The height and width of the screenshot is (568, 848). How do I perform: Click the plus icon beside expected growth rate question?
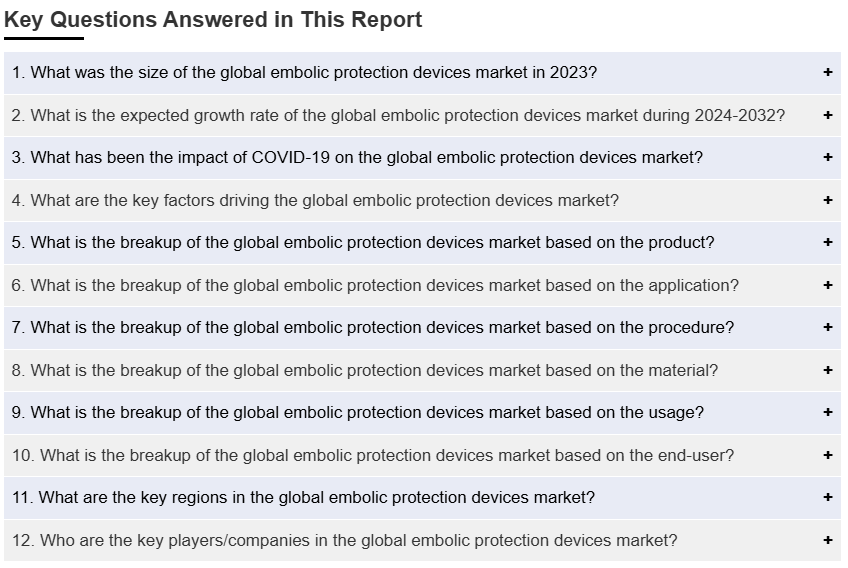pos(828,115)
